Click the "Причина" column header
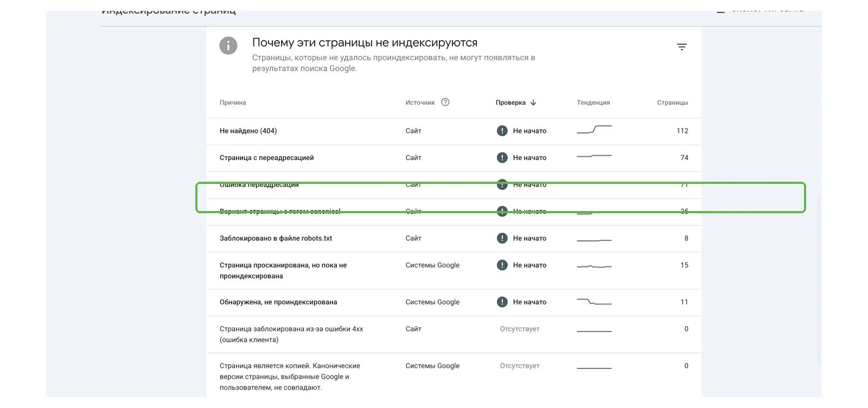 click(233, 103)
